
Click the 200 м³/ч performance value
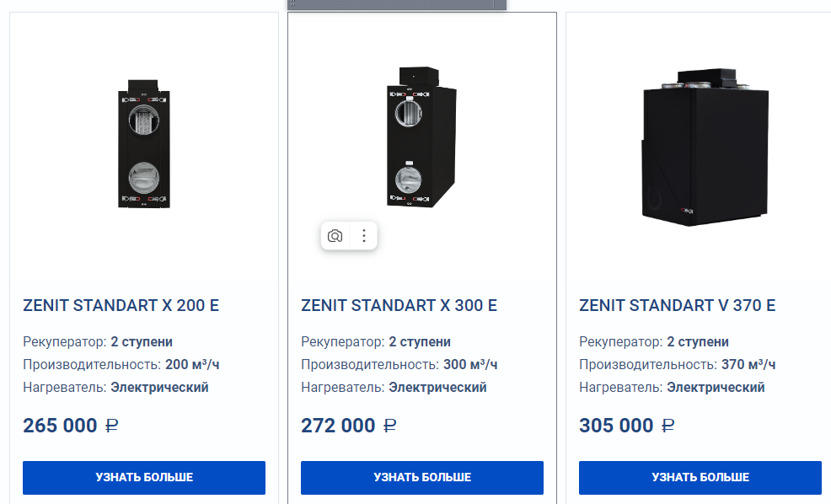[x=192, y=365]
